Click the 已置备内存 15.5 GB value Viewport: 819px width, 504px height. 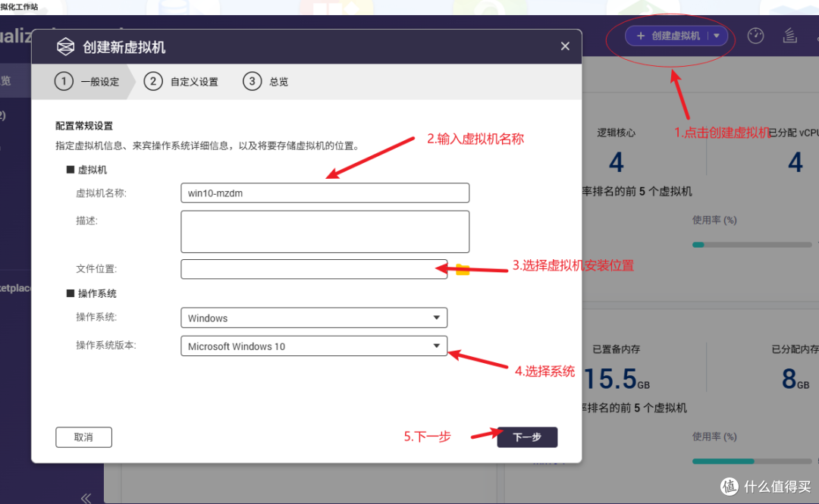[x=617, y=379]
